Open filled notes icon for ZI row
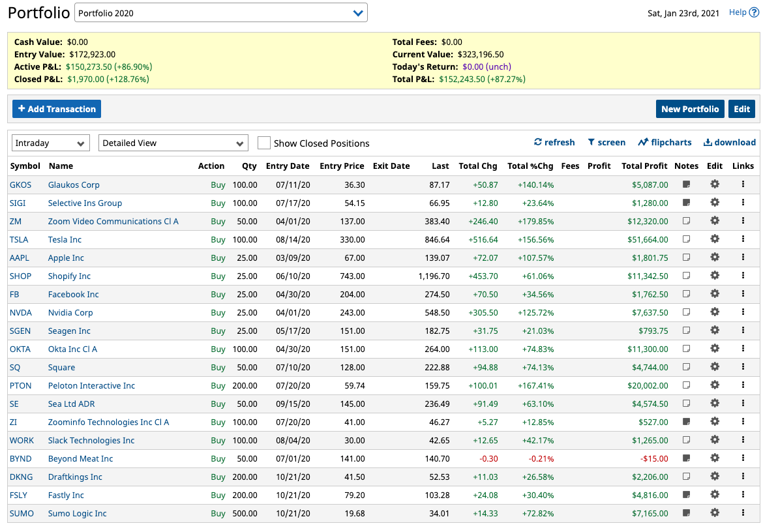The height and width of the screenshot is (532, 778). point(686,422)
